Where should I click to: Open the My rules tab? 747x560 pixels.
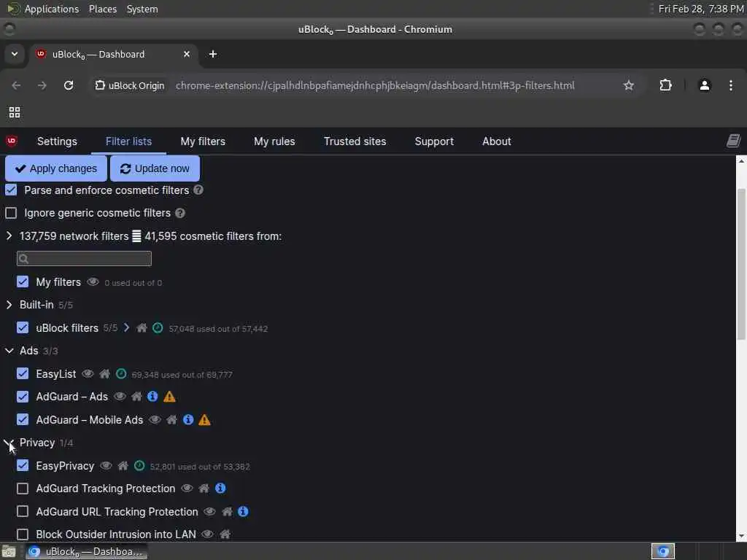[274, 141]
